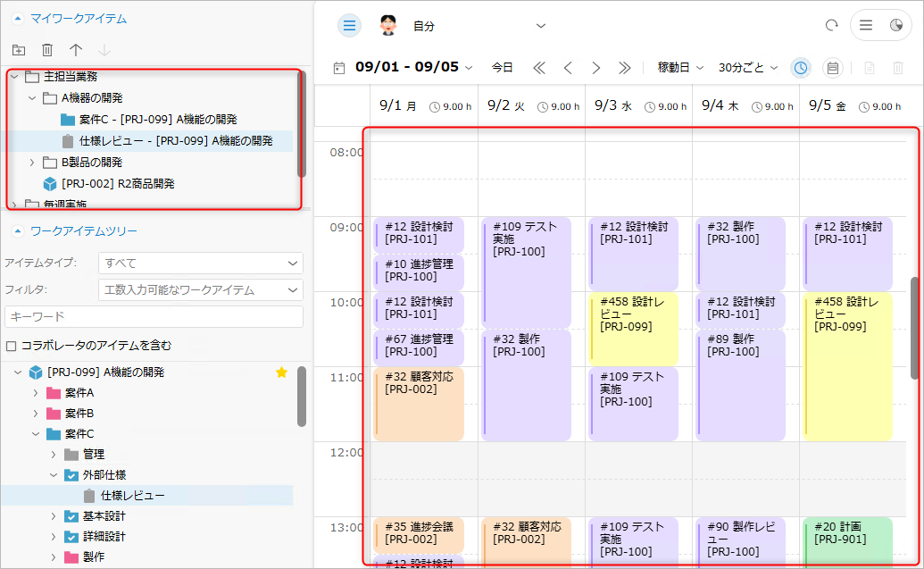Click the 今日 button
Viewport: 924px width, 569px height.
[x=502, y=68]
